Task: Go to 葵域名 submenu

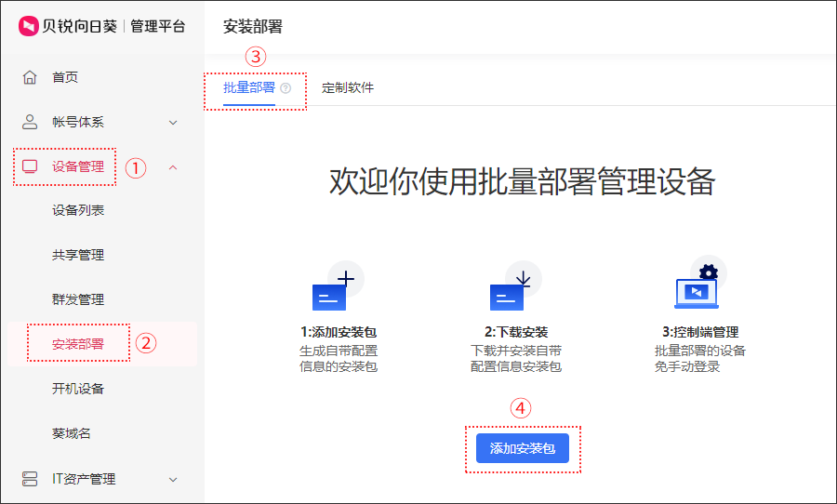Action: click(x=72, y=433)
